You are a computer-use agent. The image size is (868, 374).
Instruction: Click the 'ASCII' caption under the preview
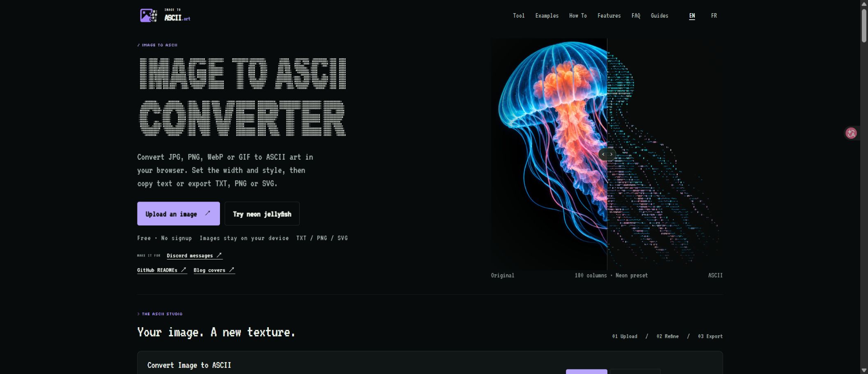coord(715,275)
